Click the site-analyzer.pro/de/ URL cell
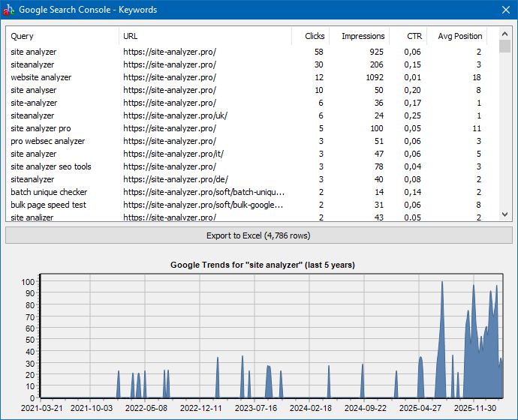The width and height of the screenshot is (518, 420). (176, 179)
